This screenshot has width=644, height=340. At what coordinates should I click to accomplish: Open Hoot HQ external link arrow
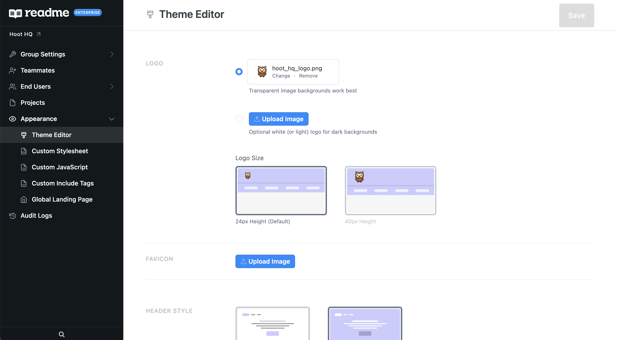point(39,34)
